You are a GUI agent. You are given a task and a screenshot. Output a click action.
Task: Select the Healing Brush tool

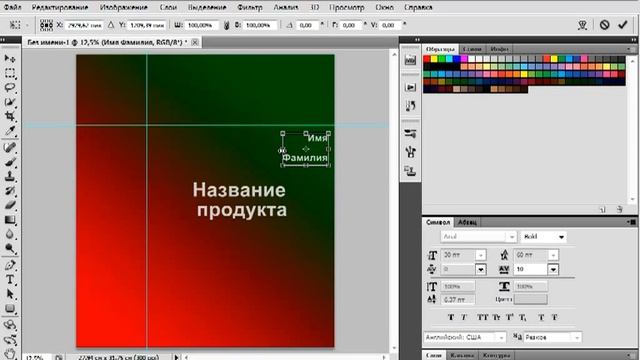[10, 147]
